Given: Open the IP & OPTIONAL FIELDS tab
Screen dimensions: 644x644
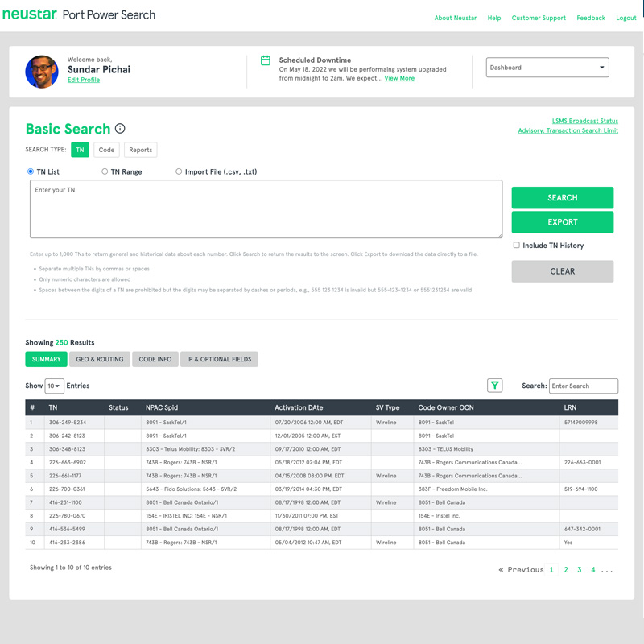Looking at the screenshot, I should coord(219,359).
